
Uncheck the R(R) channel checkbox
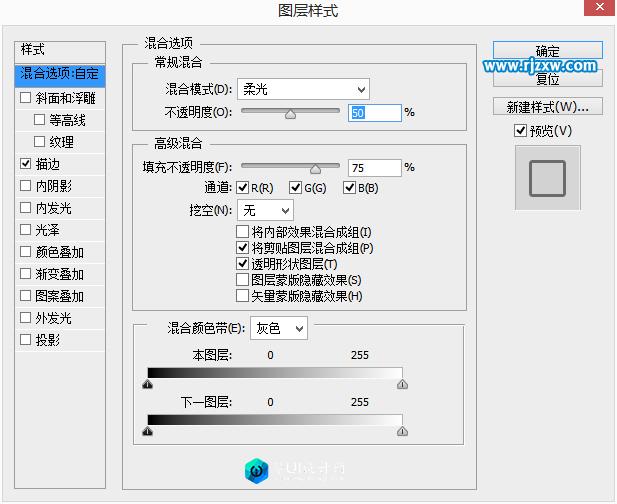(242, 188)
